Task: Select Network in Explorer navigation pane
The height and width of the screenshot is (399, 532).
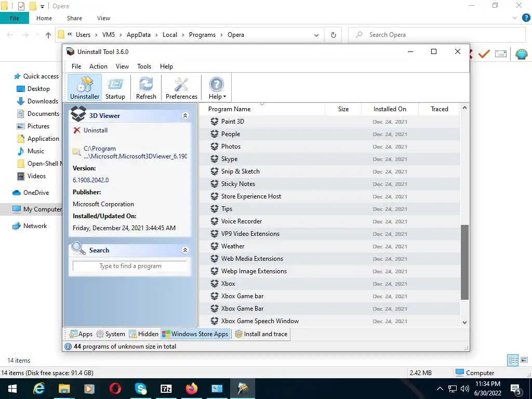Action: tap(30, 226)
